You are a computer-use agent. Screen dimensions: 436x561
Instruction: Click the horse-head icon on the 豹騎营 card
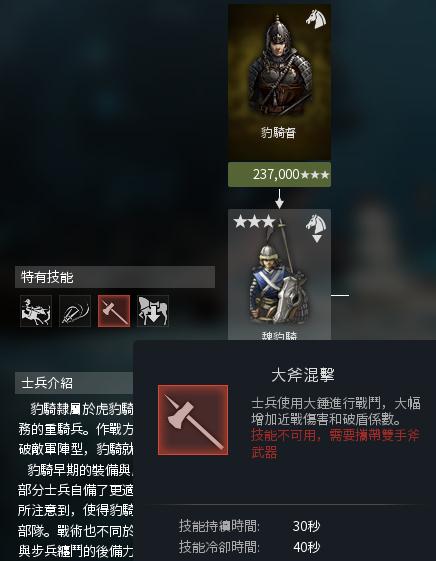316,19
